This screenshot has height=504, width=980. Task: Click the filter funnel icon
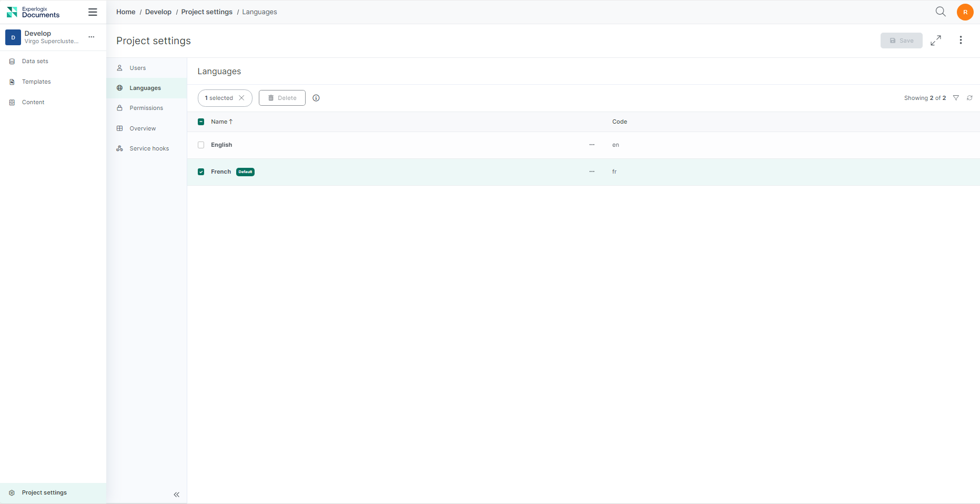point(956,98)
